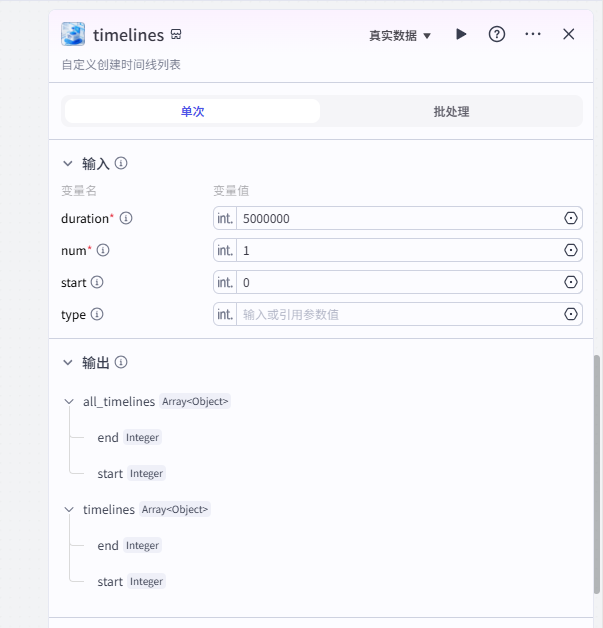Click reference variable icon in duration row
603x628 pixels.
click(x=571, y=218)
